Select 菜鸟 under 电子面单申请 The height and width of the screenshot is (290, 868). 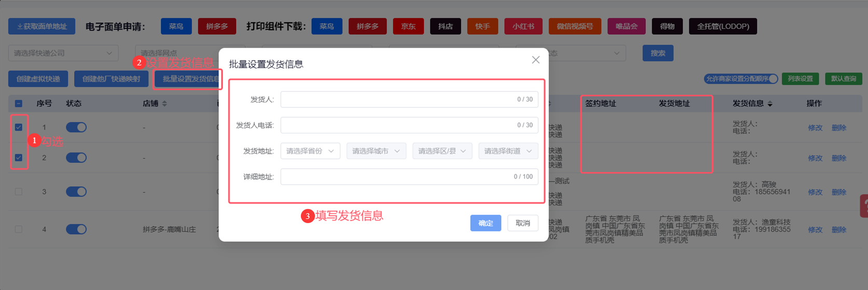176,26
